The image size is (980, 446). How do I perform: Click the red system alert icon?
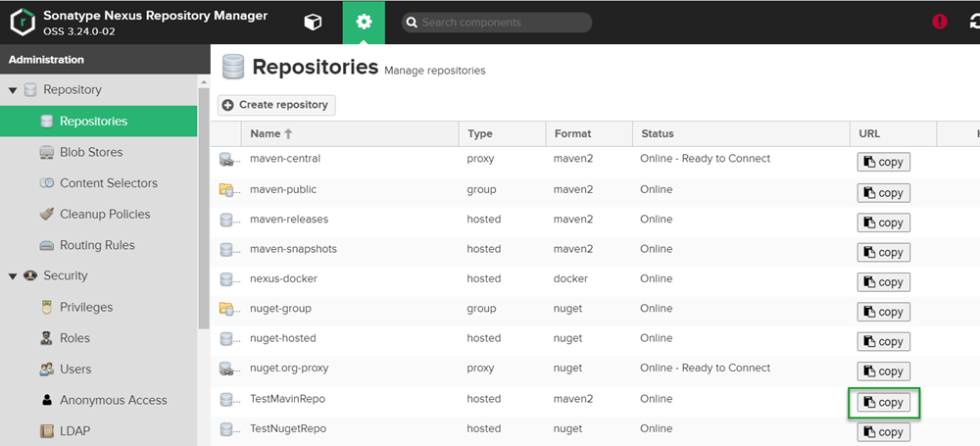(940, 22)
